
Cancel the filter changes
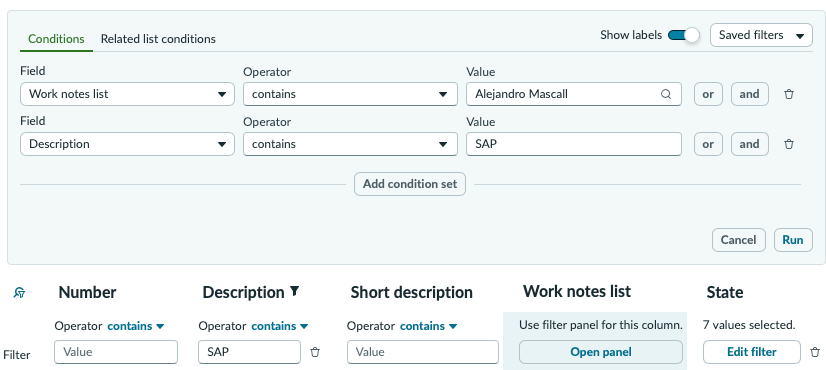point(738,240)
